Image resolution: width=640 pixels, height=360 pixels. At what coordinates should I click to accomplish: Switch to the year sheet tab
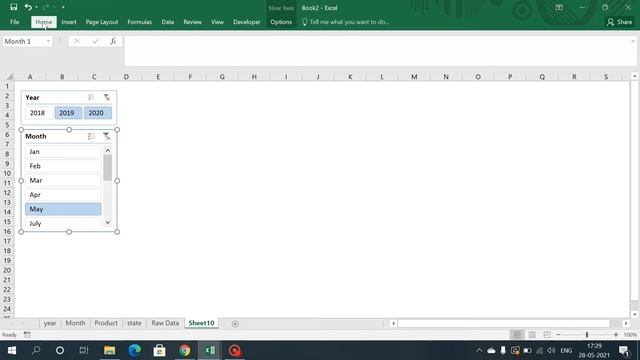point(50,323)
